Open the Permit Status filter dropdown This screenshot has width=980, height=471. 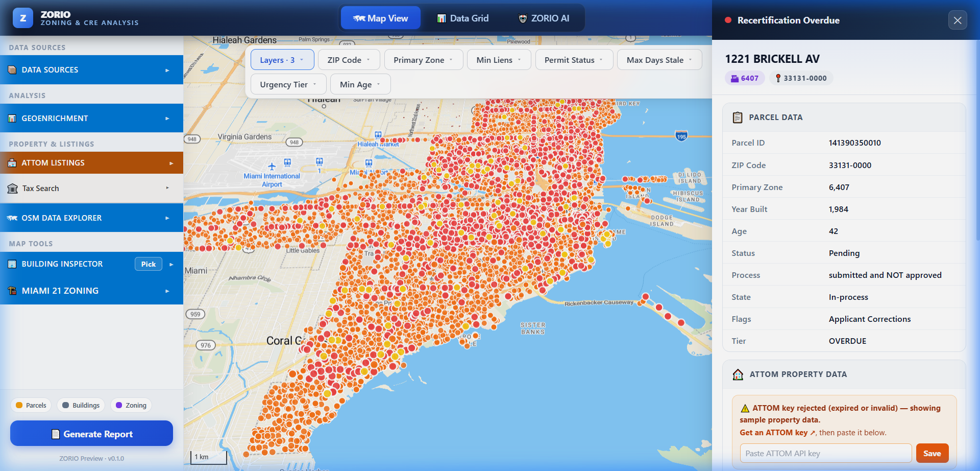[x=574, y=60]
